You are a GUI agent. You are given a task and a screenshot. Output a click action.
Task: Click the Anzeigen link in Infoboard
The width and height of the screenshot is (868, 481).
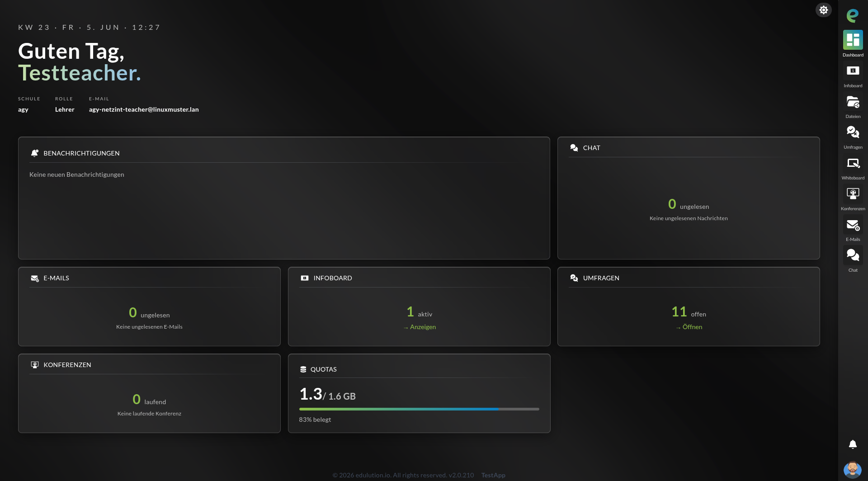[x=420, y=327]
